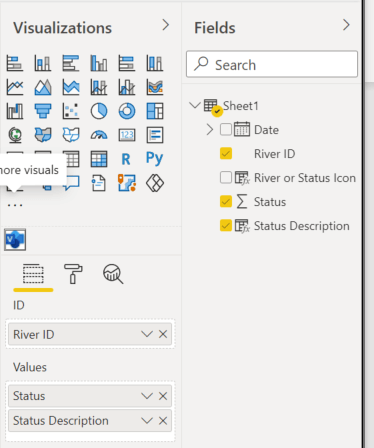Select the clustered bar chart visual
This screenshot has width=374, height=448.
coord(71,63)
